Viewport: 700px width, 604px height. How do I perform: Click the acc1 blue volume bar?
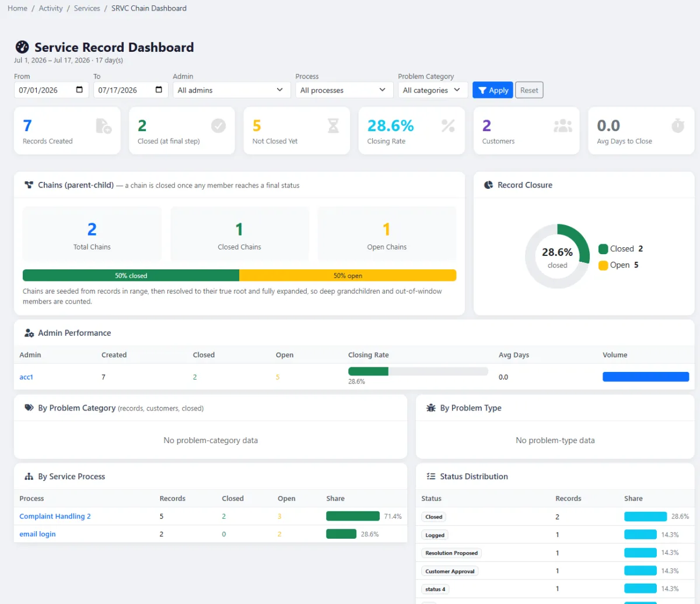pos(646,377)
